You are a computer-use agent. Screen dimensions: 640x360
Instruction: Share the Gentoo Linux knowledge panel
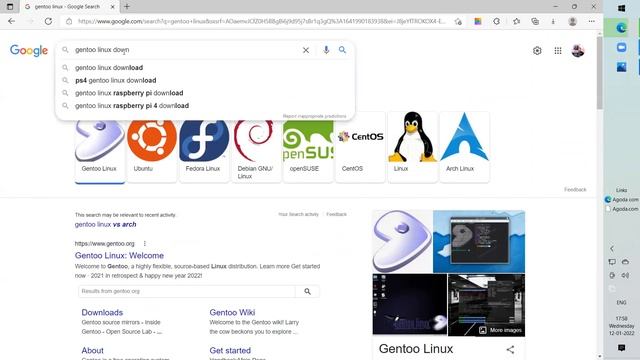[510, 349]
